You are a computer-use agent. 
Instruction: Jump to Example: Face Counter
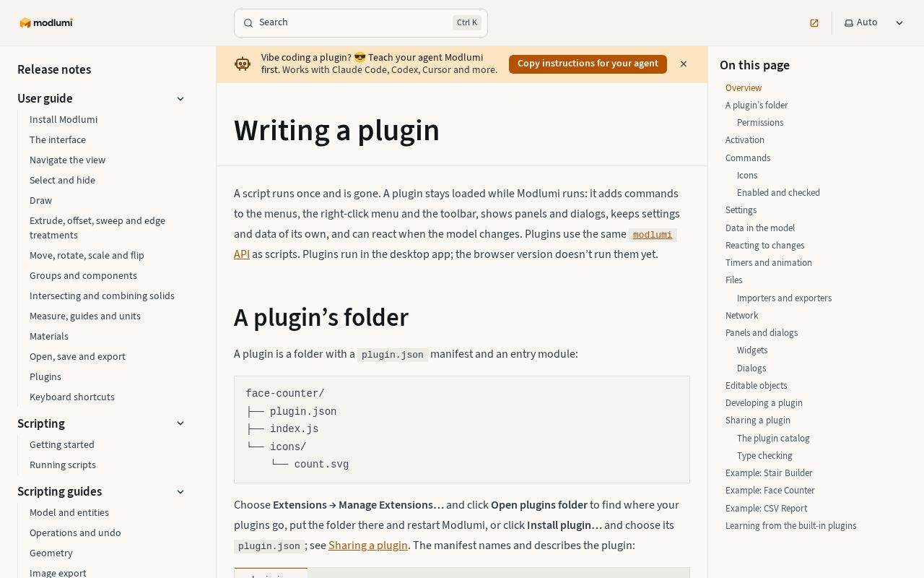[x=770, y=491]
